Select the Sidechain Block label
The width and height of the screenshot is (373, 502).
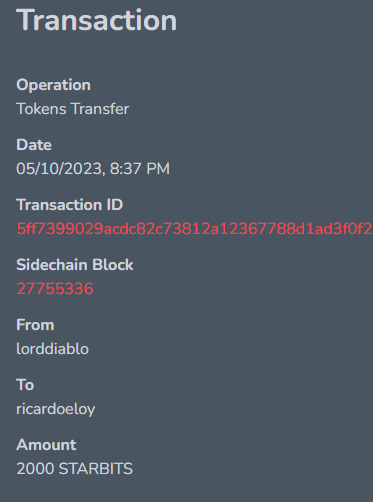75,265
